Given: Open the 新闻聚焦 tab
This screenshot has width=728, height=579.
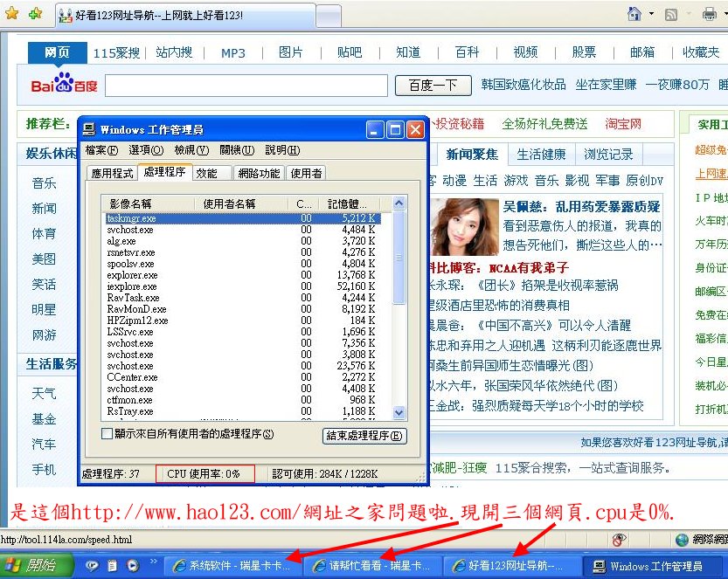Looking at the screenshot, I should (x=472, y=155).
